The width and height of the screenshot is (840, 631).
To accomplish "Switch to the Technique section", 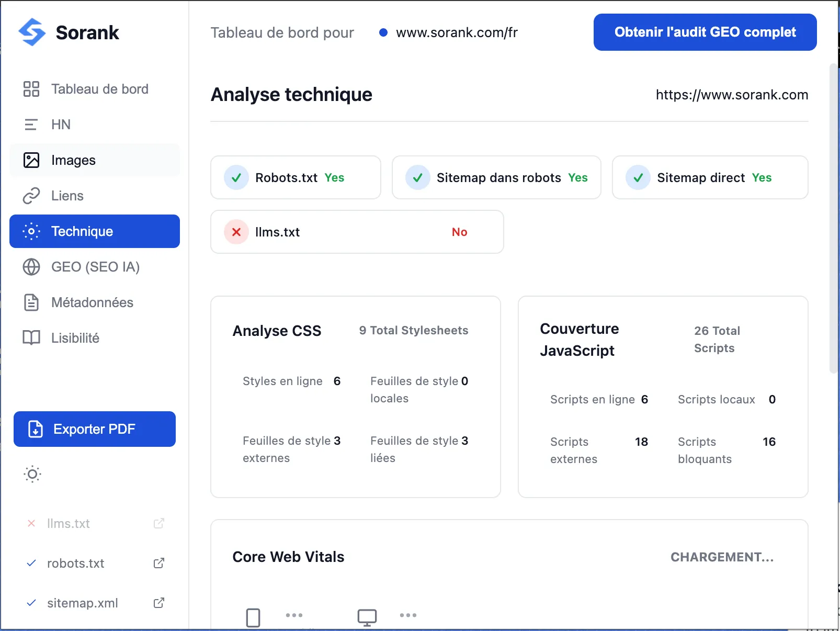I will [82, 231].
